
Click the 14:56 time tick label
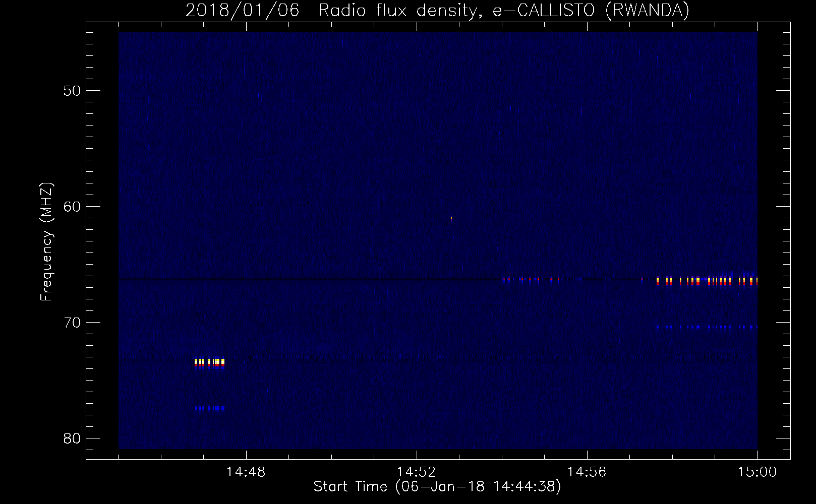(x=587, y=472)
